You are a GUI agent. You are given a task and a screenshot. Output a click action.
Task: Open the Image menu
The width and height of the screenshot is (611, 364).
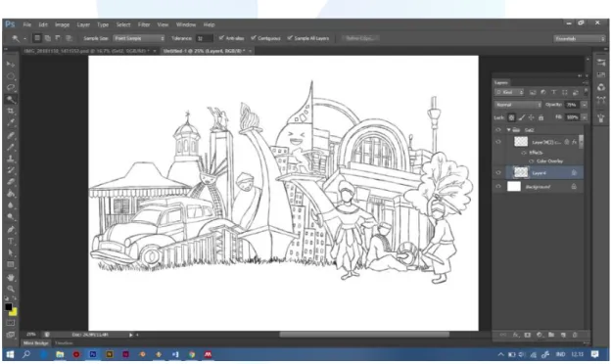pos(62,24)
